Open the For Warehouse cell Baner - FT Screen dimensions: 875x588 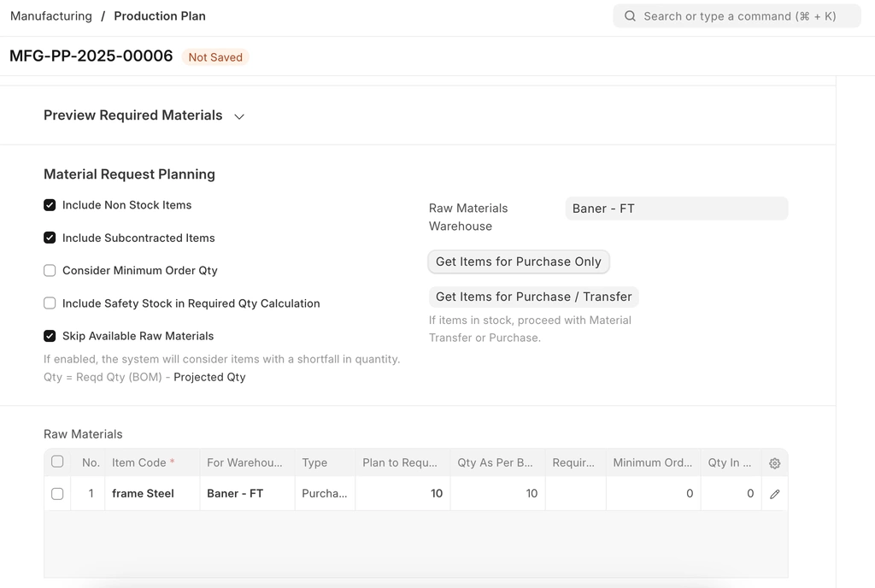pyautogui.click(x=247, y=494)
